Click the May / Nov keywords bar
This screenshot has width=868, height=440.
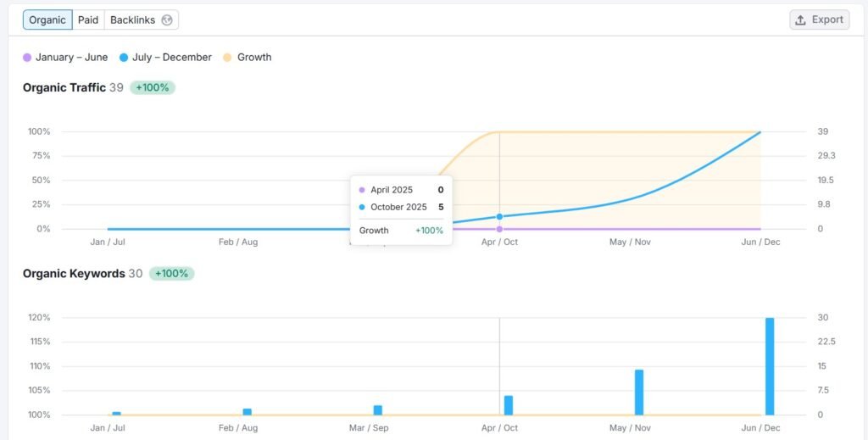coord(639,392)
